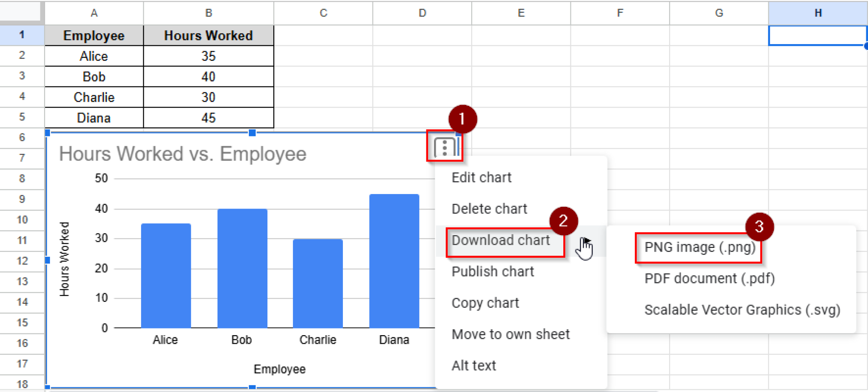Click the chart title "Hours Worked vs. Employee"
The image size is (868, 392).
[183, 153]
